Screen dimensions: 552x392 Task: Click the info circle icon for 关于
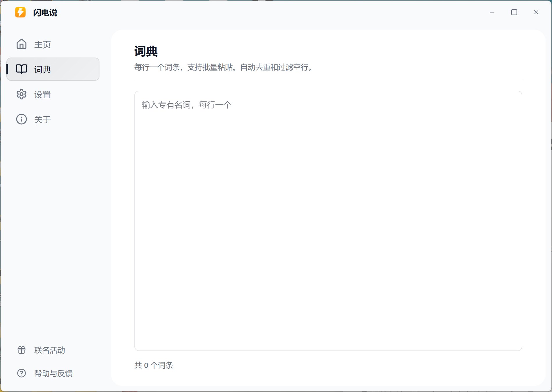(22, 119)
